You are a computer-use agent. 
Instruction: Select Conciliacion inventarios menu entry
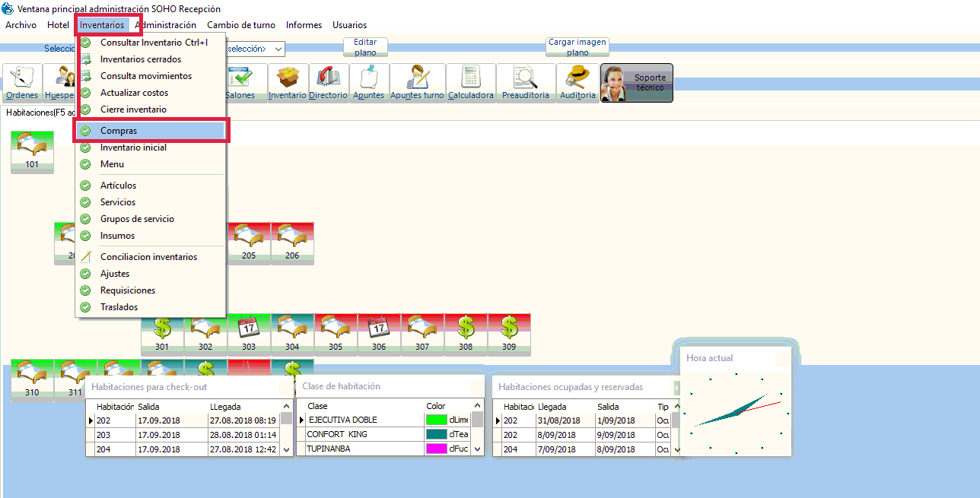point(148,257)
